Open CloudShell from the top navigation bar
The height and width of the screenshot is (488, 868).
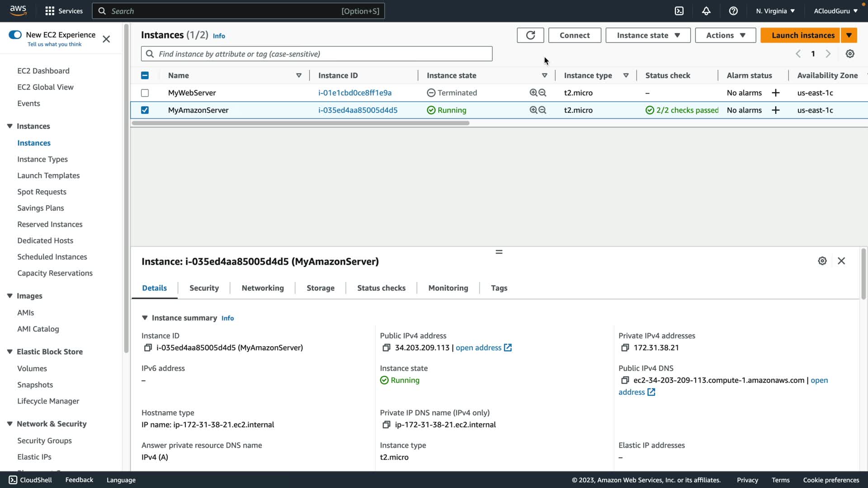[x=679, y=11]
